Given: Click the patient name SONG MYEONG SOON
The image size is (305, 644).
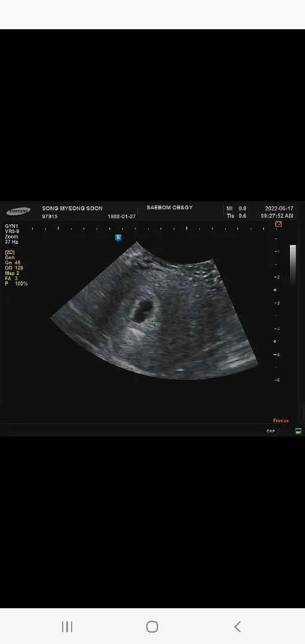Looking at the screenshot, I should tap(72, 208).
